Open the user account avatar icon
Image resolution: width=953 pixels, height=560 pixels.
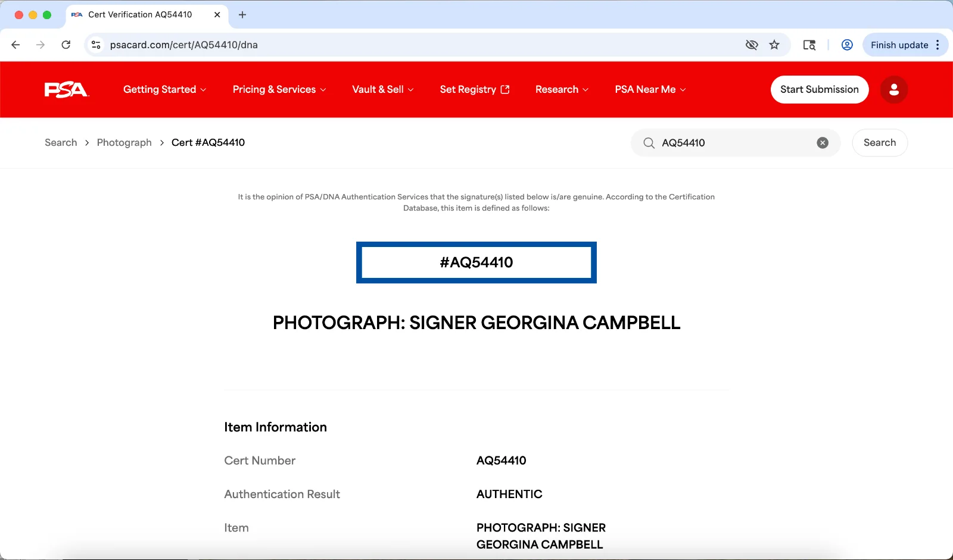(893, 89)
